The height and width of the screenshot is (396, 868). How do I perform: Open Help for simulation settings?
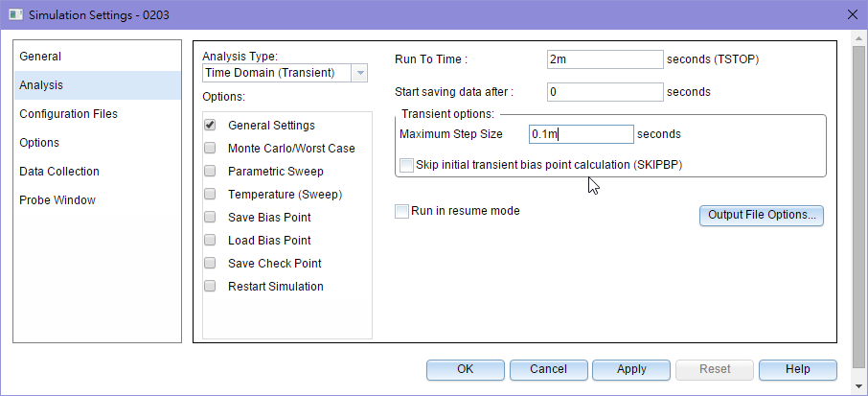(798, 369)
